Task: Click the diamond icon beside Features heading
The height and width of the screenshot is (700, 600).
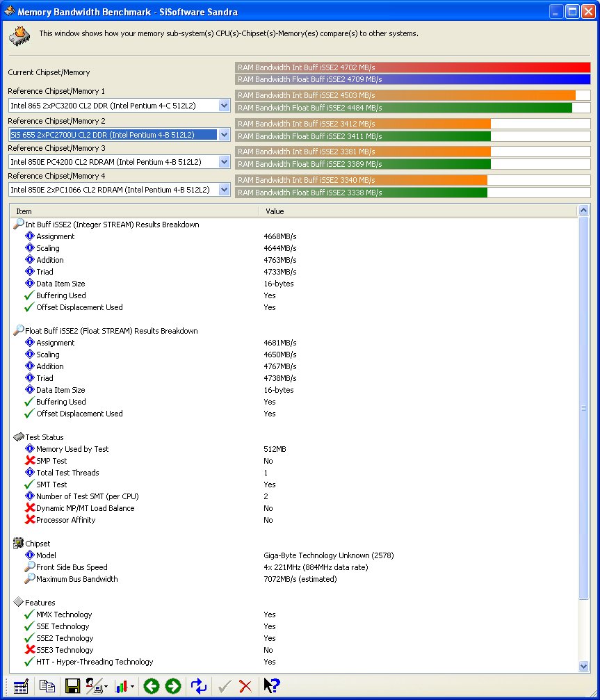Action: 18,602
